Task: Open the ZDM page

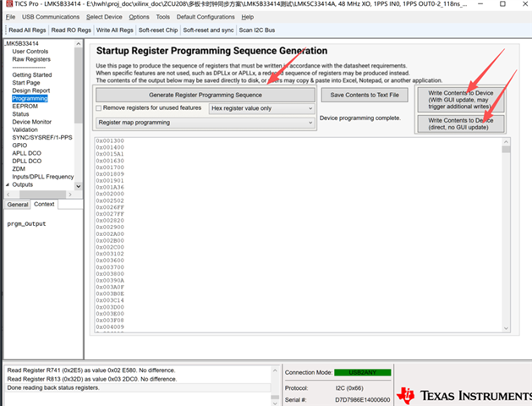Action: (19, 168)
